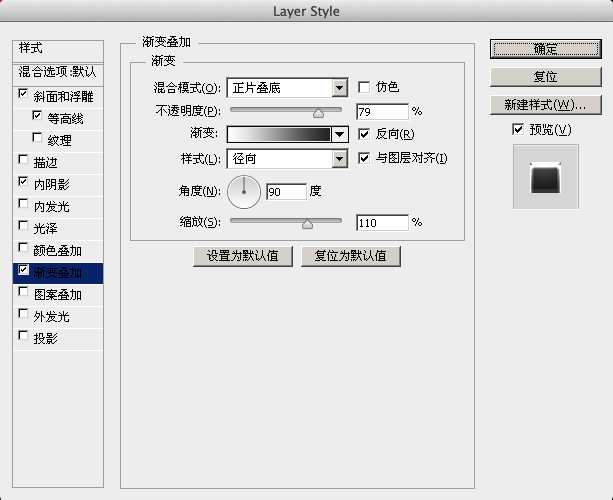613x500 pixels.
Task: Click the 复位 reset button
Action: (546, 77)
